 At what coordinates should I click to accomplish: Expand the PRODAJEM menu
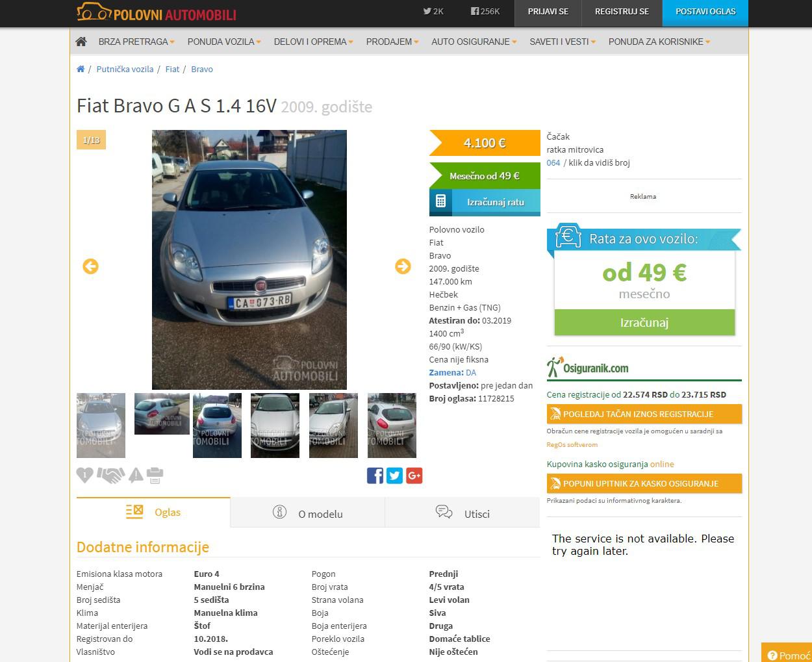392,42
